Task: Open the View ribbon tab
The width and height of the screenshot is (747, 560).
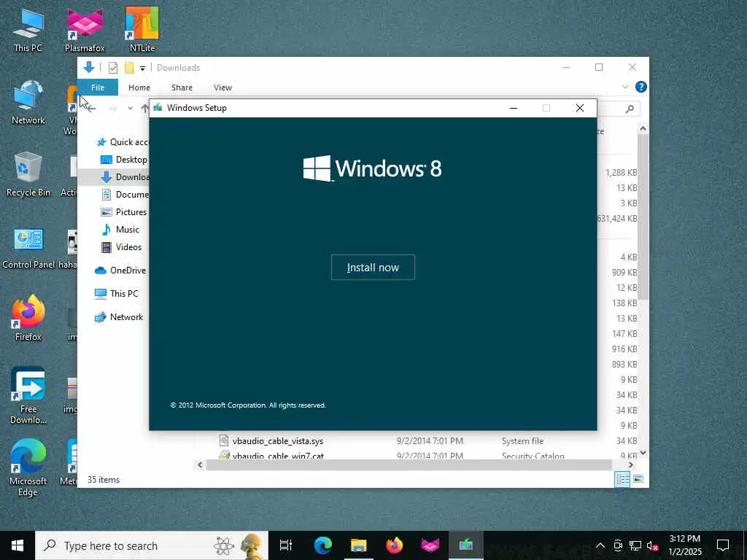Action: click(x=222, y=87)
